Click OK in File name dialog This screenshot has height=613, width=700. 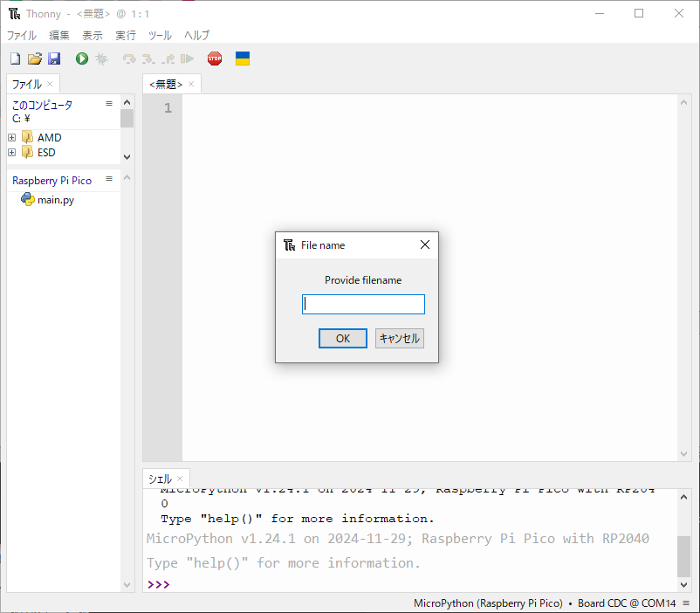(x=343, y=338)
